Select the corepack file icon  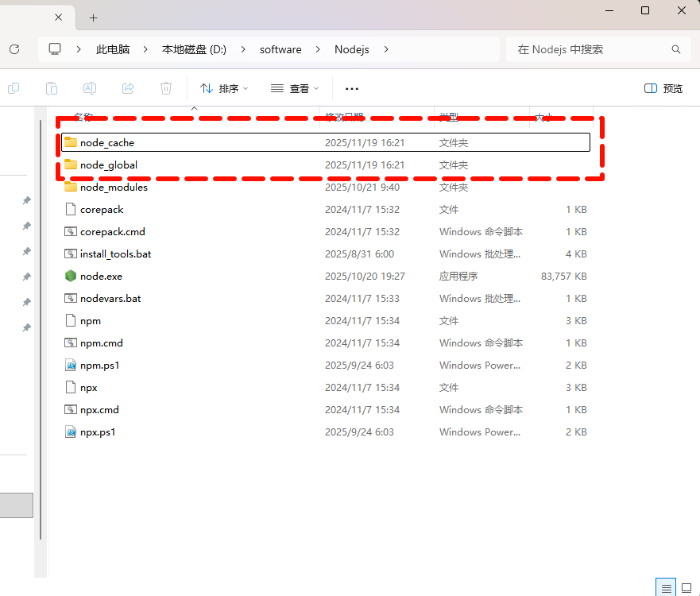tap(71, 209)
